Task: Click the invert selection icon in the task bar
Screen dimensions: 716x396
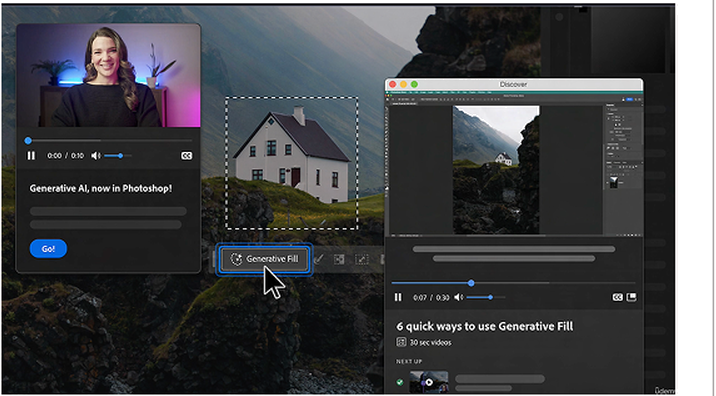Action: tap(339, 259)
